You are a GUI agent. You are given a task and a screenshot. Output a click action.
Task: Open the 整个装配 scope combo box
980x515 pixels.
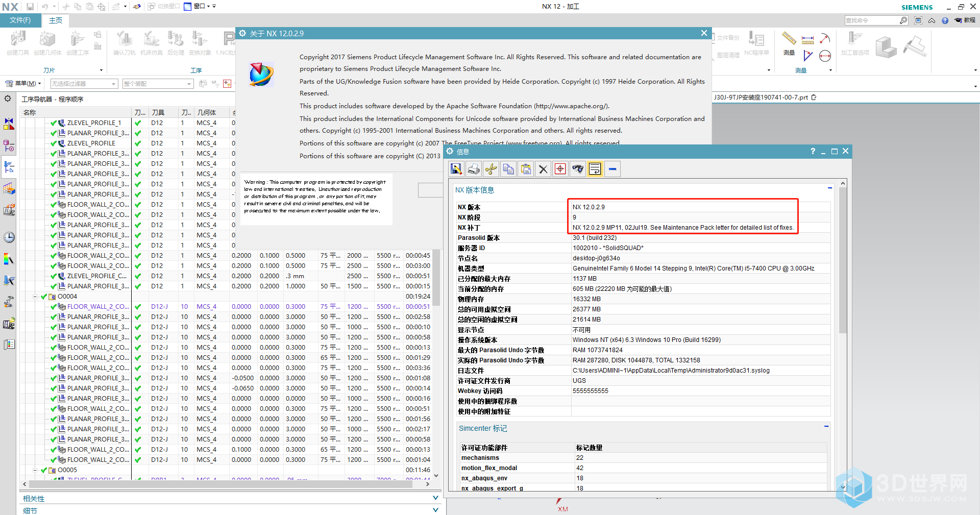coord(158,84)
